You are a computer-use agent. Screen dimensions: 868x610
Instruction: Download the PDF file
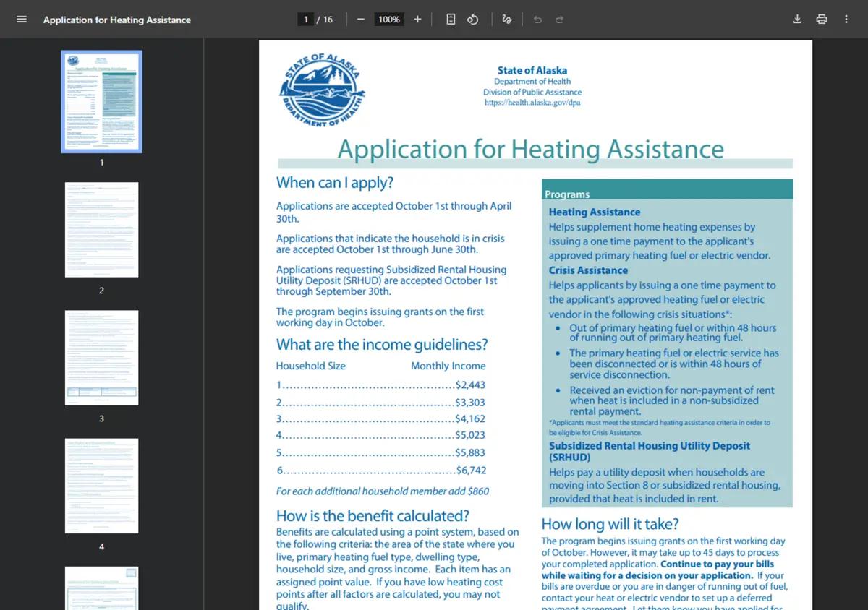[797, 20]
